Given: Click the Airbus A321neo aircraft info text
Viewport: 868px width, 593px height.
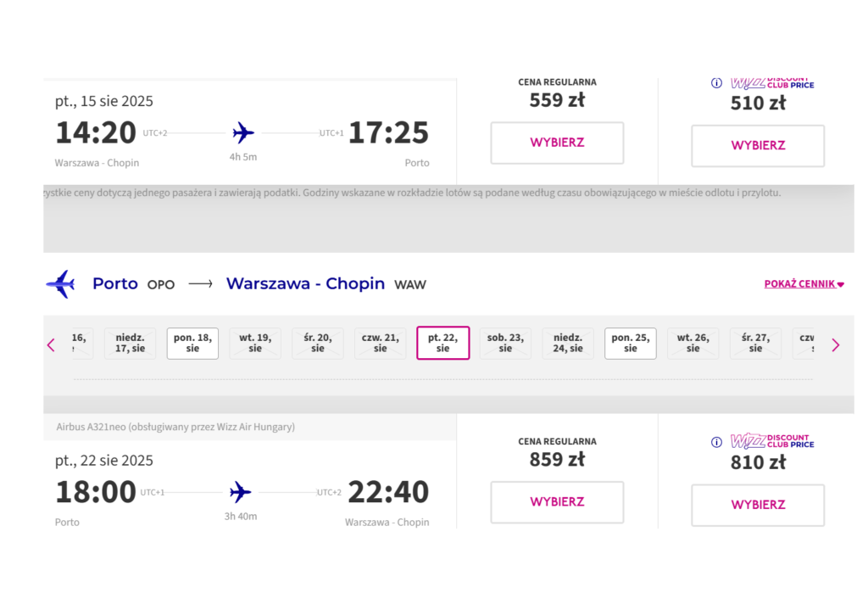Looking at the screenshot, I should tap(175, 428).
